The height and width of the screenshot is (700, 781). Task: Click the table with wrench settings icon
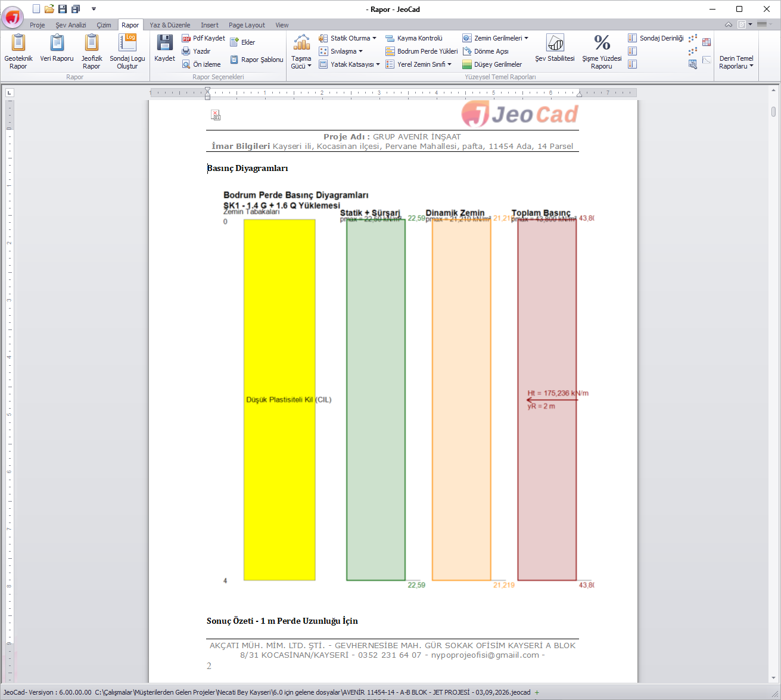693,64
